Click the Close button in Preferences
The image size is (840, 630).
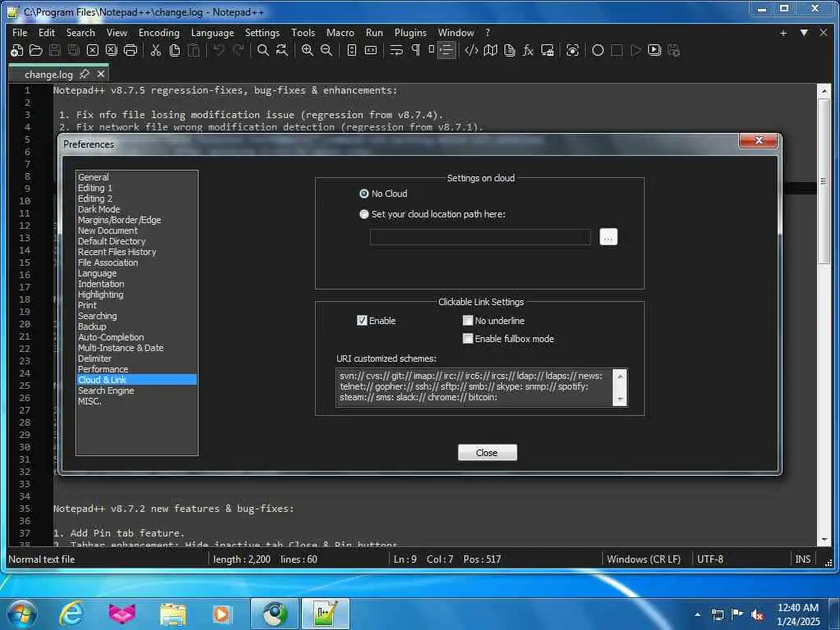click(487, 453)
